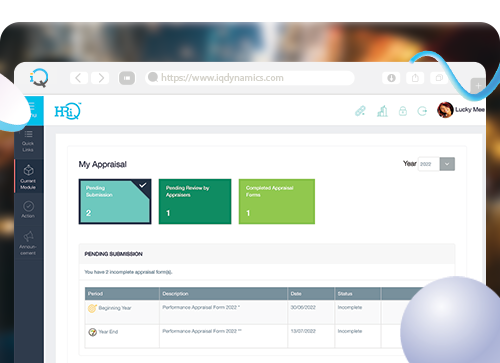
Task: Select Current Module in sidebar
Action: click(x=28, y=176)
